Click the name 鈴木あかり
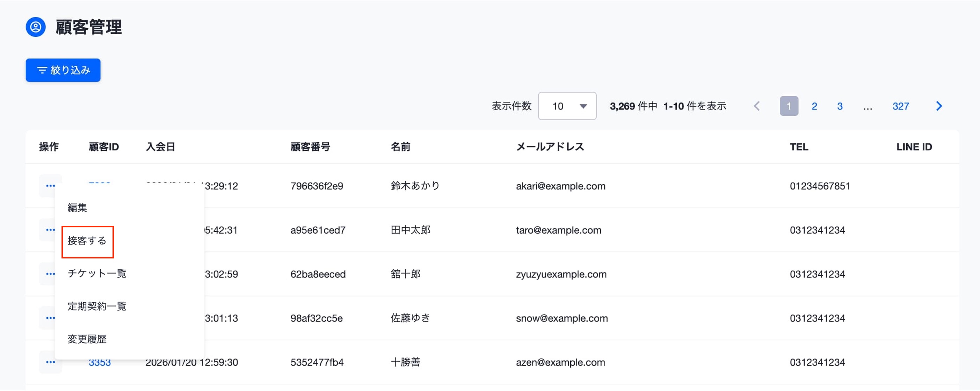The image size is (980, 391). 415,186
